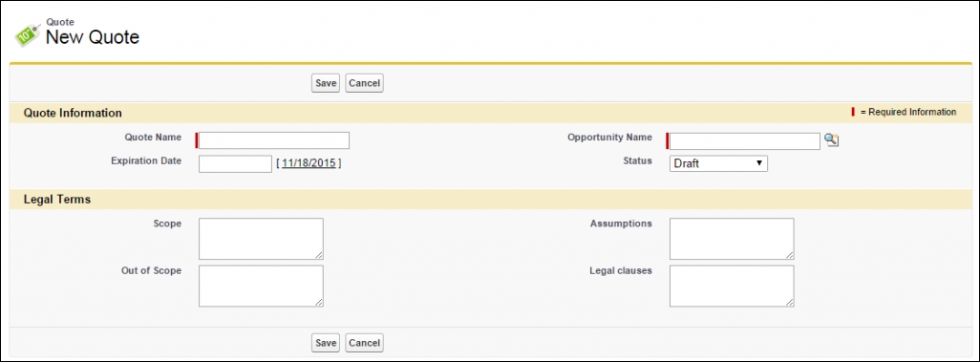Click the bottom Cancel button
This screenshot has height=362, width=980.
364,343
